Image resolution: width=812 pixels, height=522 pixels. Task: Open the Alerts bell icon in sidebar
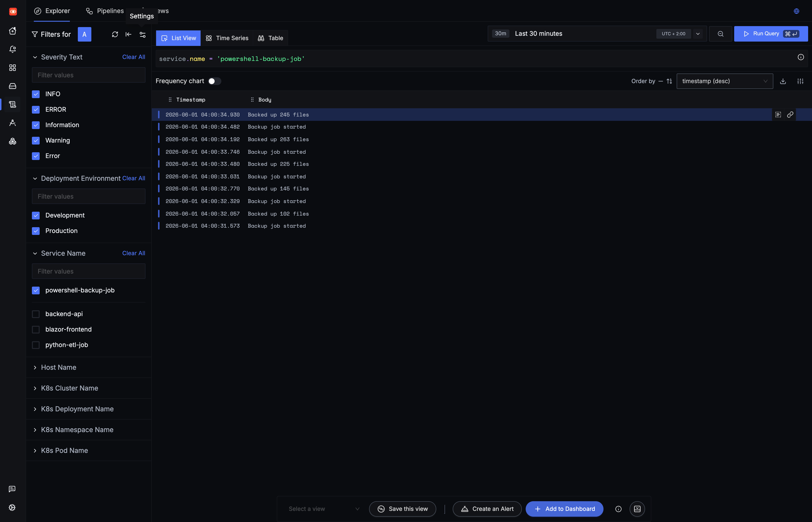[x=13, y=50]
